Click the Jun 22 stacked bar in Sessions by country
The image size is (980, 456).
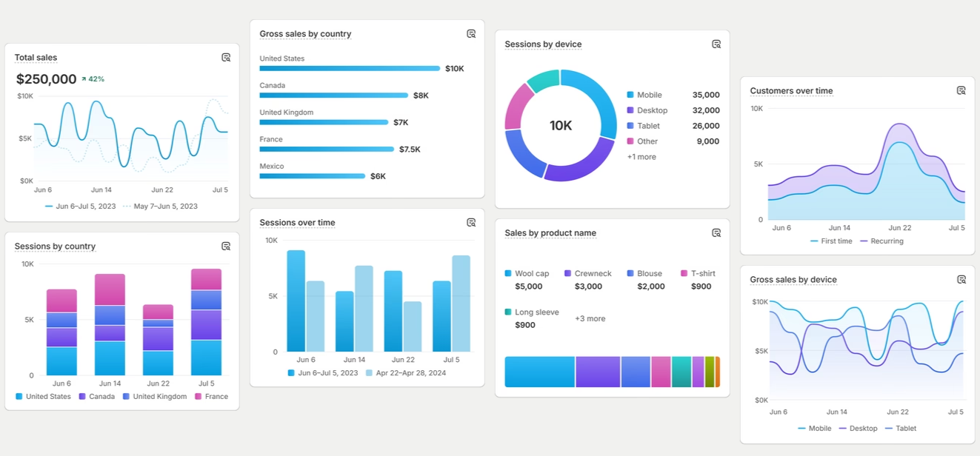[x=158, y=340]
